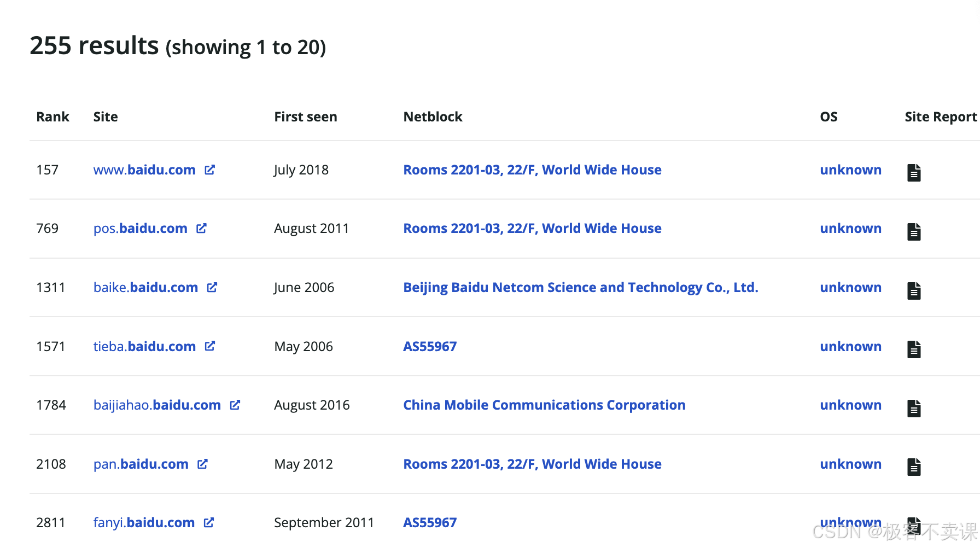Screen dimensions: 980x548
Task: Select rank value 157
Action: click(x=47, y=170)
